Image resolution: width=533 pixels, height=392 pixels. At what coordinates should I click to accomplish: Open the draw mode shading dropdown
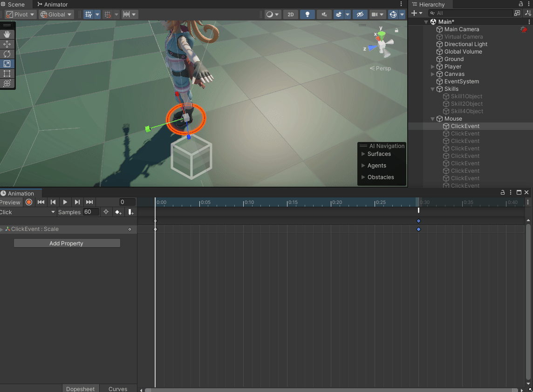click(x=272, y=14)
